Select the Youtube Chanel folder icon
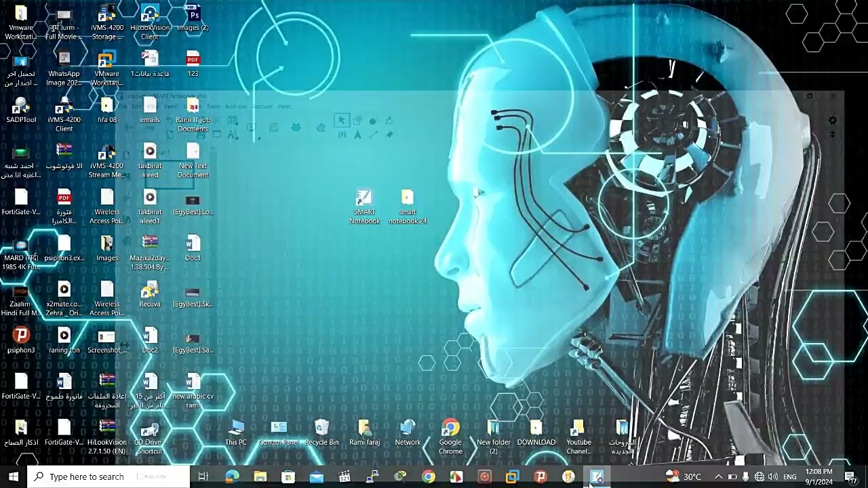The height and width of the screenshot is (488, 868). 579,437
